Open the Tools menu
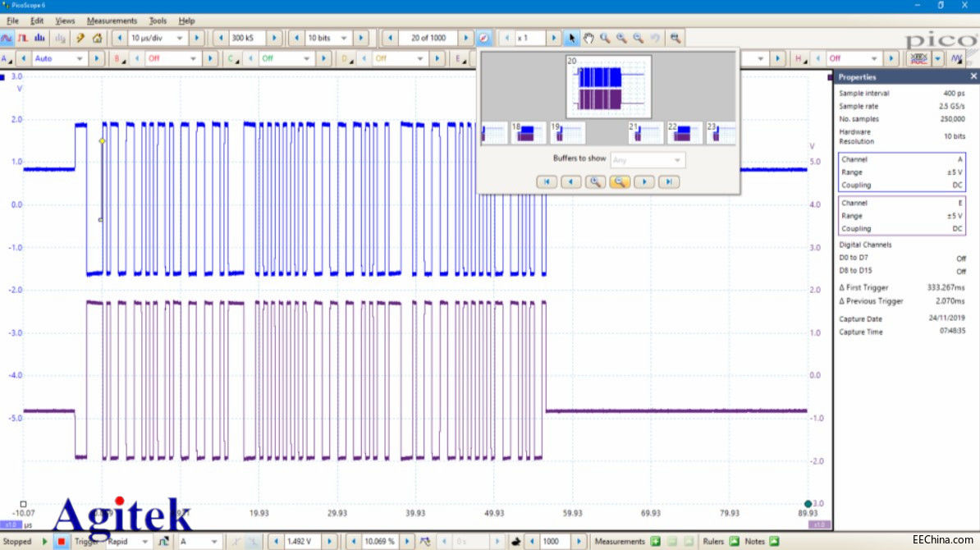This screenshot has width=980, height=550. tap(158, 21)
